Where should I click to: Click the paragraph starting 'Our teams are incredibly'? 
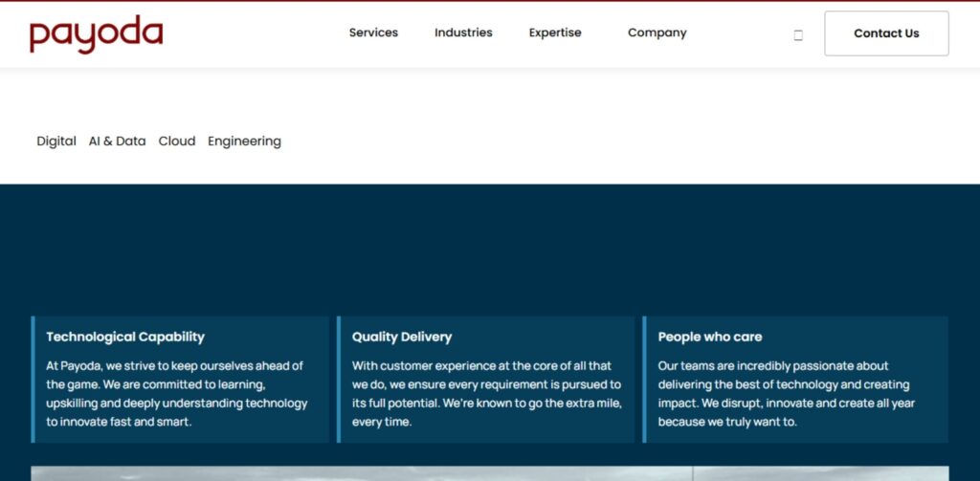click(x=787, y=394)
